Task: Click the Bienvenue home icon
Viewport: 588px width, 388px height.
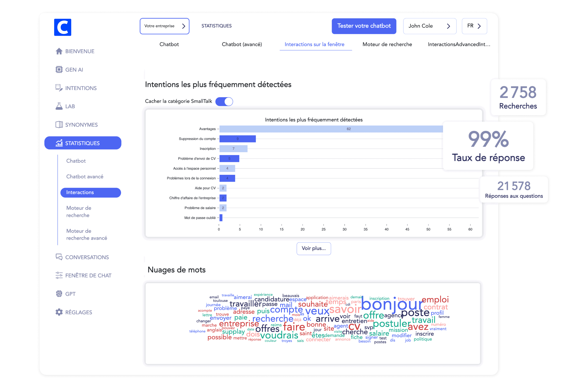Action: [59, 51]
